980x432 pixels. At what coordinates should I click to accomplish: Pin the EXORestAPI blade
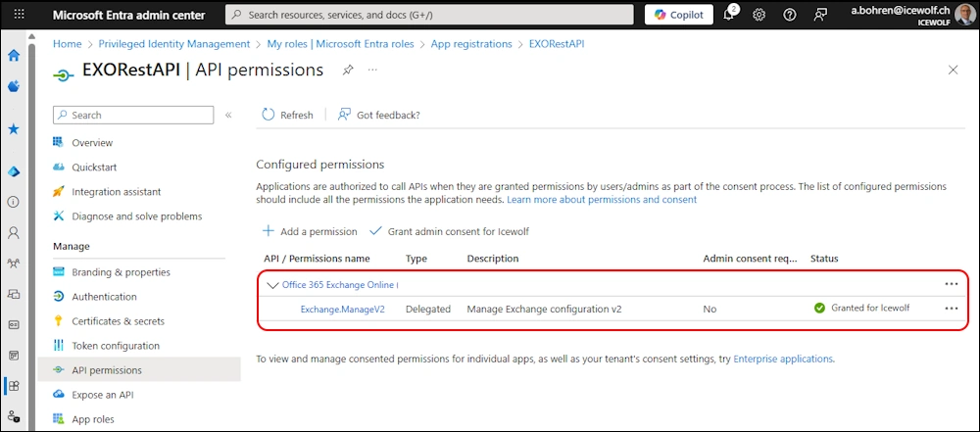click(x=348, y=71)
